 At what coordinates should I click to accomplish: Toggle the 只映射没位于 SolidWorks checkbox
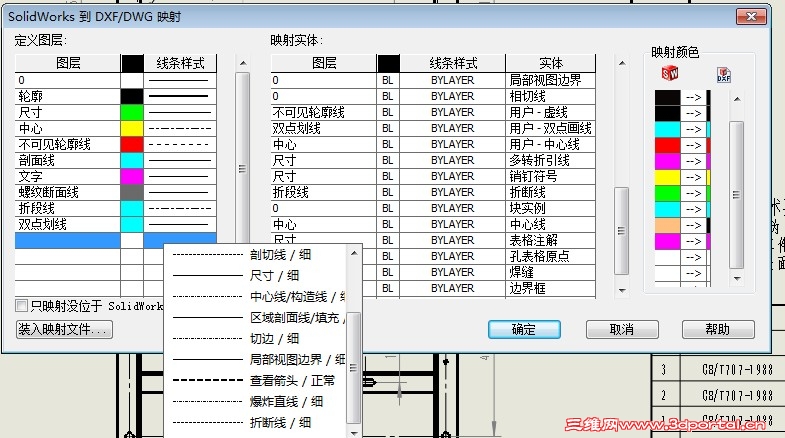pyautogui.click(x=22, y=305)
